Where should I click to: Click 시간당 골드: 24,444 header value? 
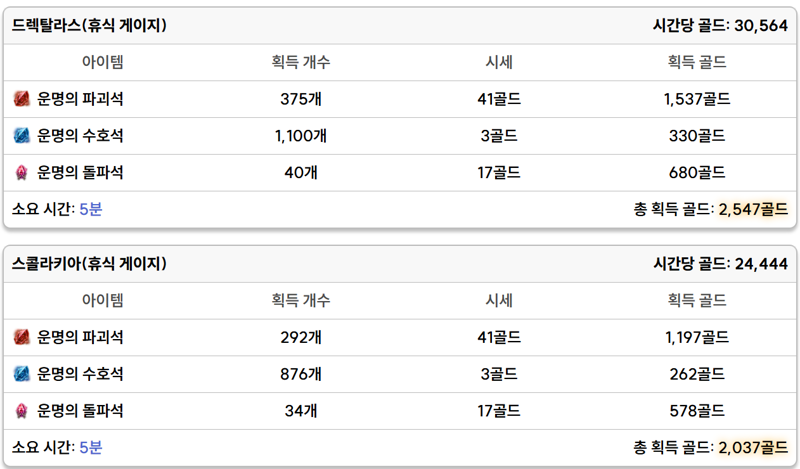pos(720,263)
